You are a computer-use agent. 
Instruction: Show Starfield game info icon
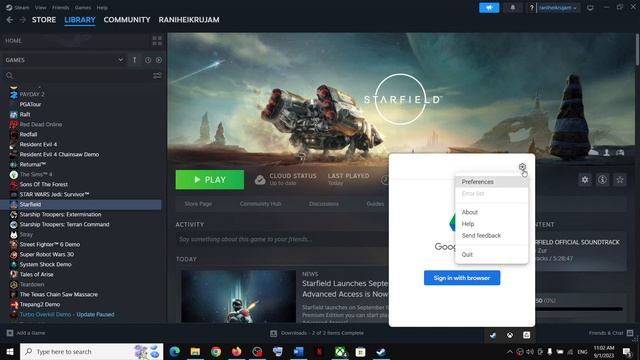(602, 180)
